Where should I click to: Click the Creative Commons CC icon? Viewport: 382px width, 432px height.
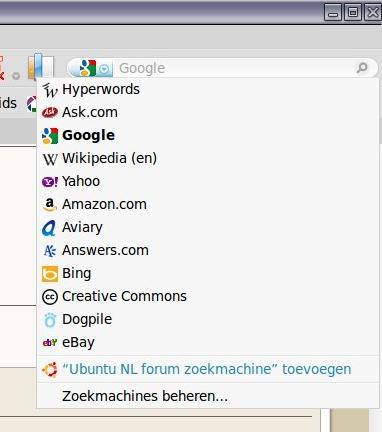(50, 297)
